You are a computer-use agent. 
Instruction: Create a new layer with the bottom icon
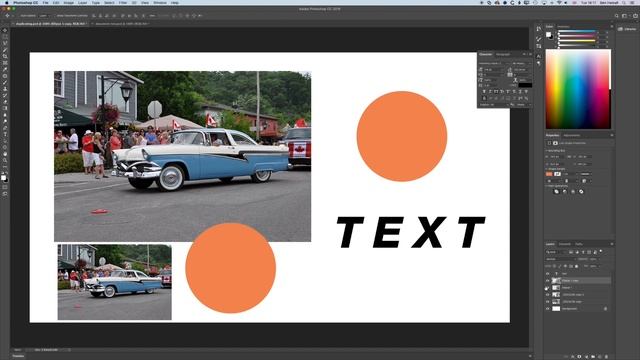pos(600,357)
